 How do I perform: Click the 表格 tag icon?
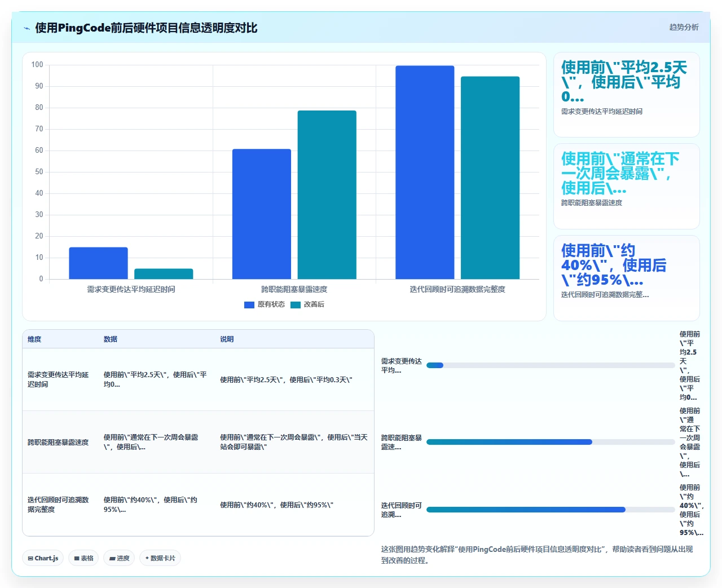click(x=77, y=558)
